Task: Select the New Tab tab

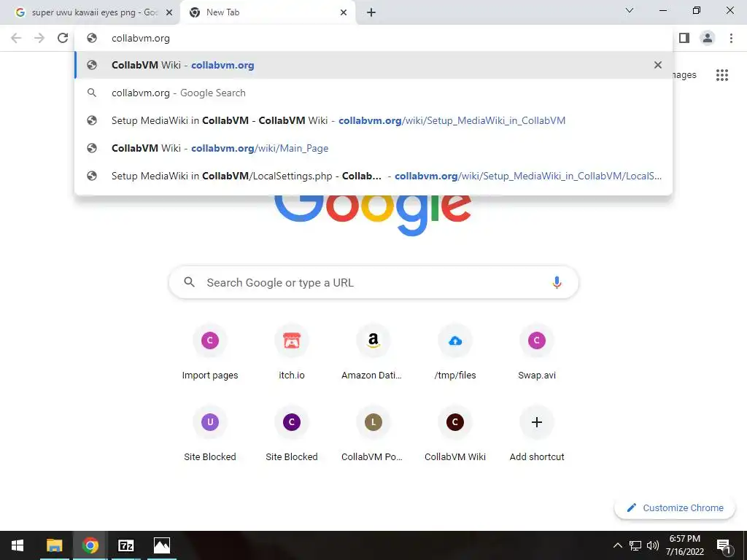Action: (268, 12)
